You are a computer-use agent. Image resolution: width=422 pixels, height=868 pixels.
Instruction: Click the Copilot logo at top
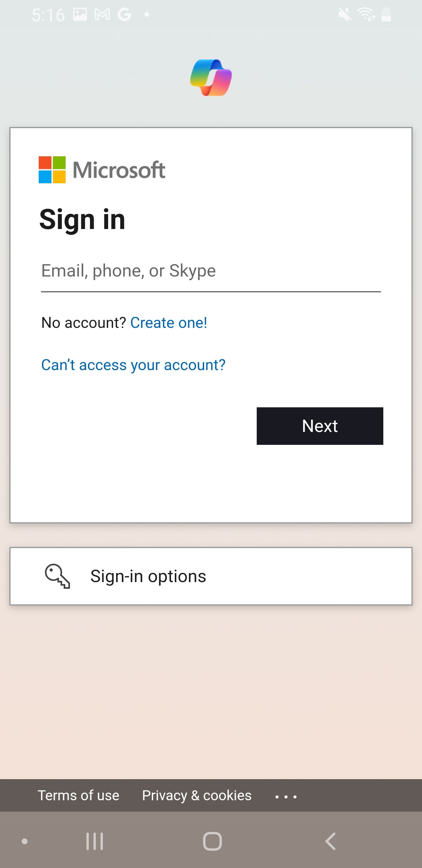211,77
